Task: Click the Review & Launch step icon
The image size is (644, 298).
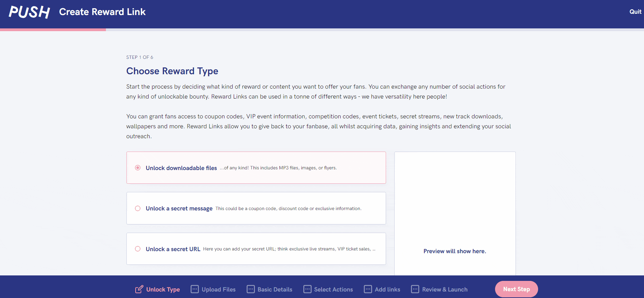Action: pyautogui.click(x=415, y=289)
